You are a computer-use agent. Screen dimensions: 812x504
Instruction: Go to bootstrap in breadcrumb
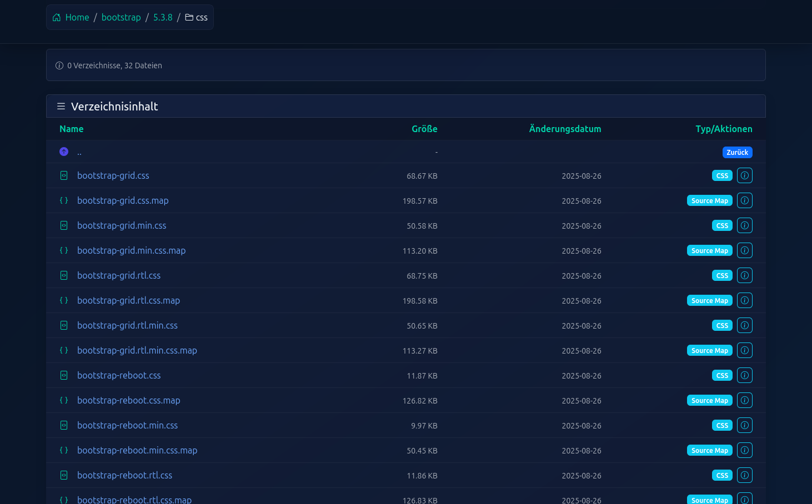coord(121,17)
